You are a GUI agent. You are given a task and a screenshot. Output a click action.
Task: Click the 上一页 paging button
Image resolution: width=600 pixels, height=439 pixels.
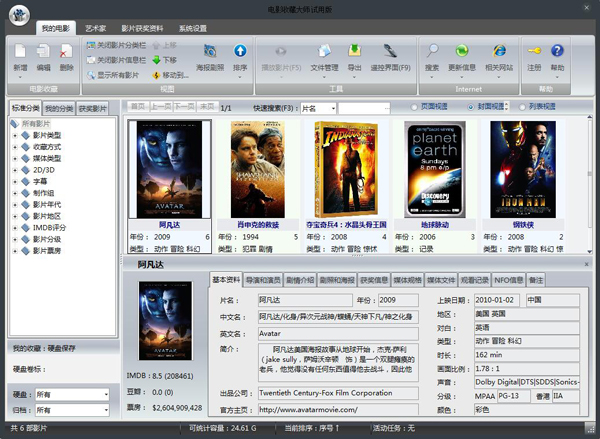pos(161,106)
